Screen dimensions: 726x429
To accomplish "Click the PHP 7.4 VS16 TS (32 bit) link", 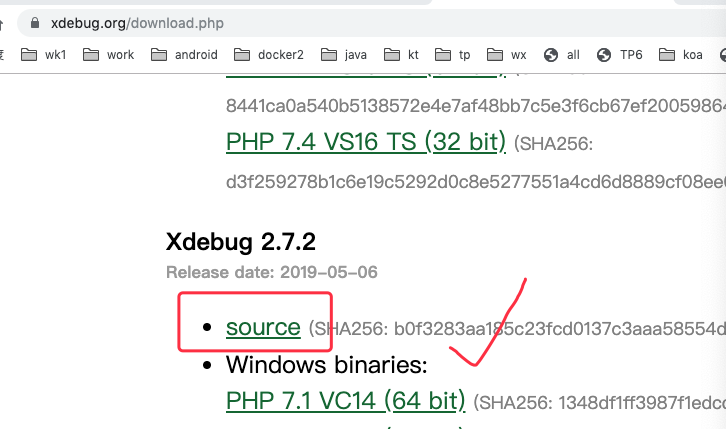I will pos(366,142).
